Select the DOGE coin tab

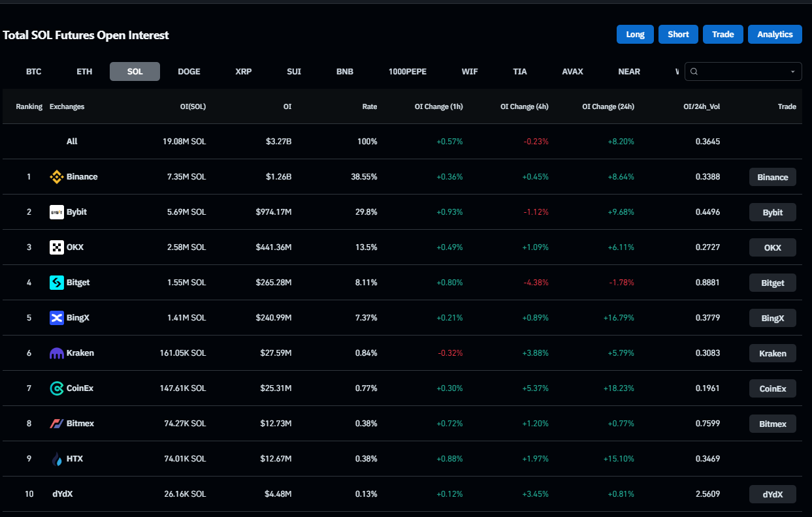[189, 72]
